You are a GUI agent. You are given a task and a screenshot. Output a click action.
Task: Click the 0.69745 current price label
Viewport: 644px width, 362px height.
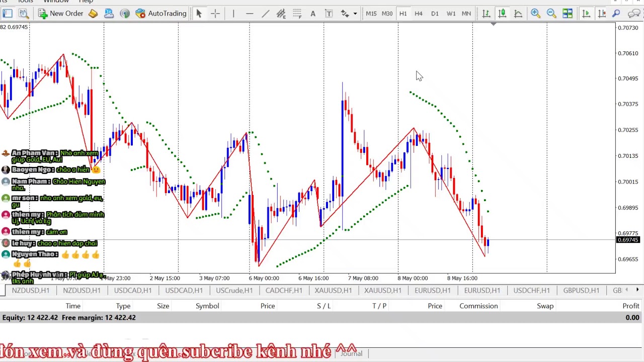coord(628,240)
